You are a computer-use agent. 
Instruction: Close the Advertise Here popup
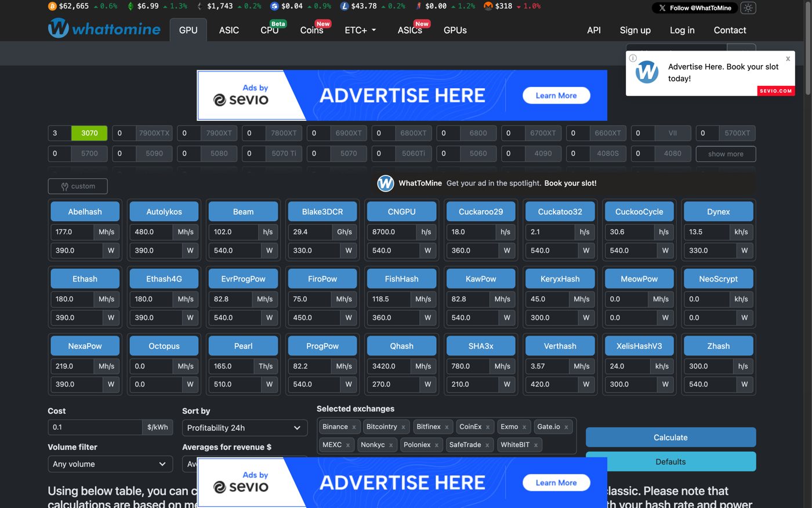(x=788, y=59)
